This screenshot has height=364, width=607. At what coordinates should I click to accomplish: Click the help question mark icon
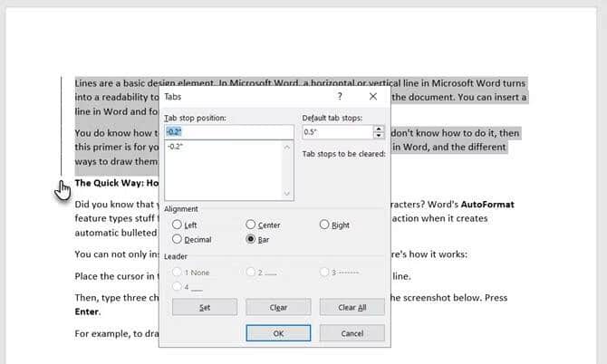340,96
